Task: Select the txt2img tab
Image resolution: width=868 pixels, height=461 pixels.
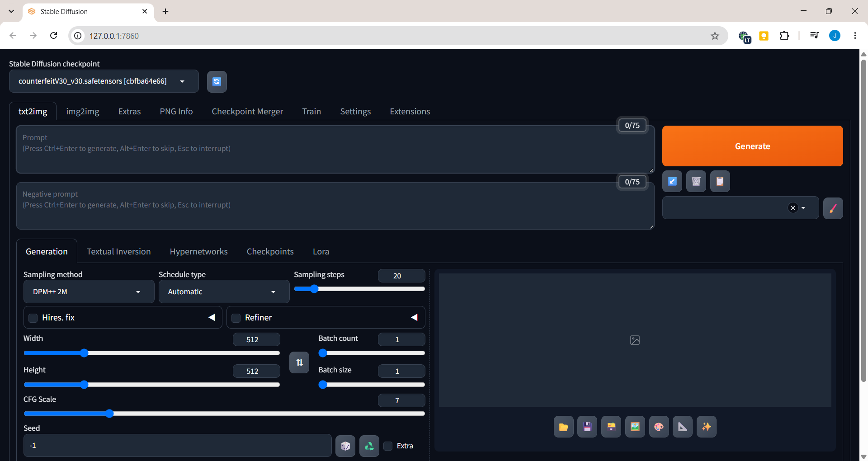Action: (x=33, y=111)
